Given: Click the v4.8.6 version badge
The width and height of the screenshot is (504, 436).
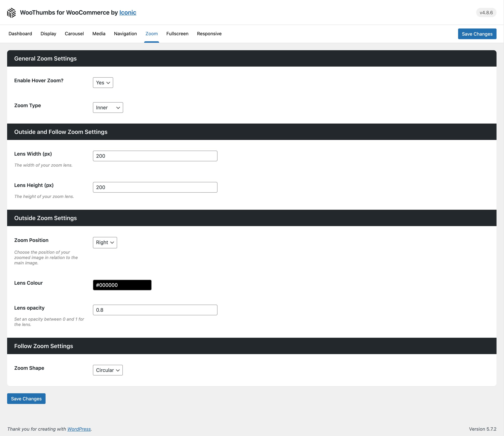Looking at the screenshot, I should click(486, 13).
